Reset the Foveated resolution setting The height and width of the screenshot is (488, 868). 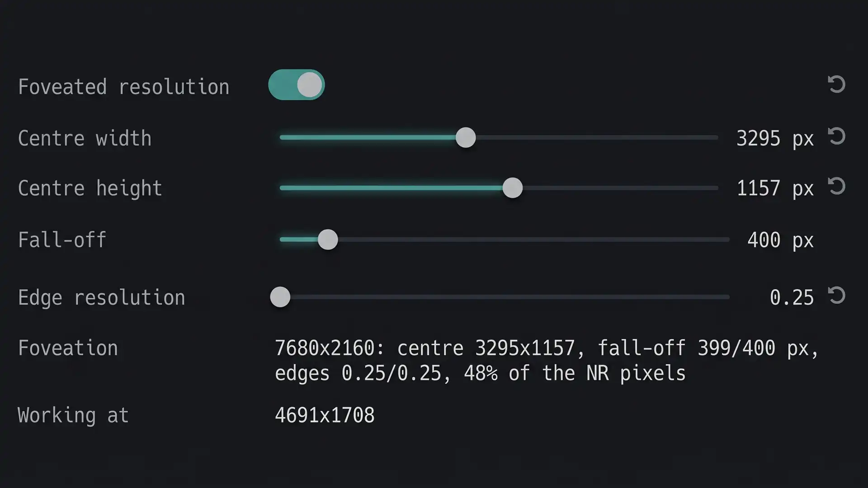836,84
